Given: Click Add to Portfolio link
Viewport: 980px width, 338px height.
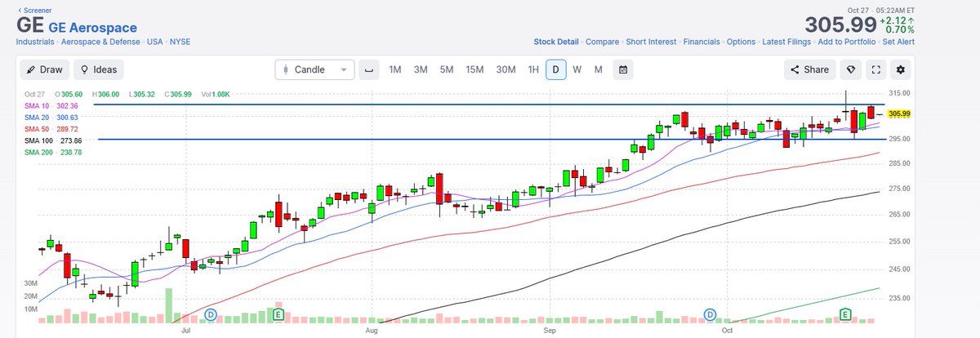Looking at the screenshot, I should click(846, 41).
